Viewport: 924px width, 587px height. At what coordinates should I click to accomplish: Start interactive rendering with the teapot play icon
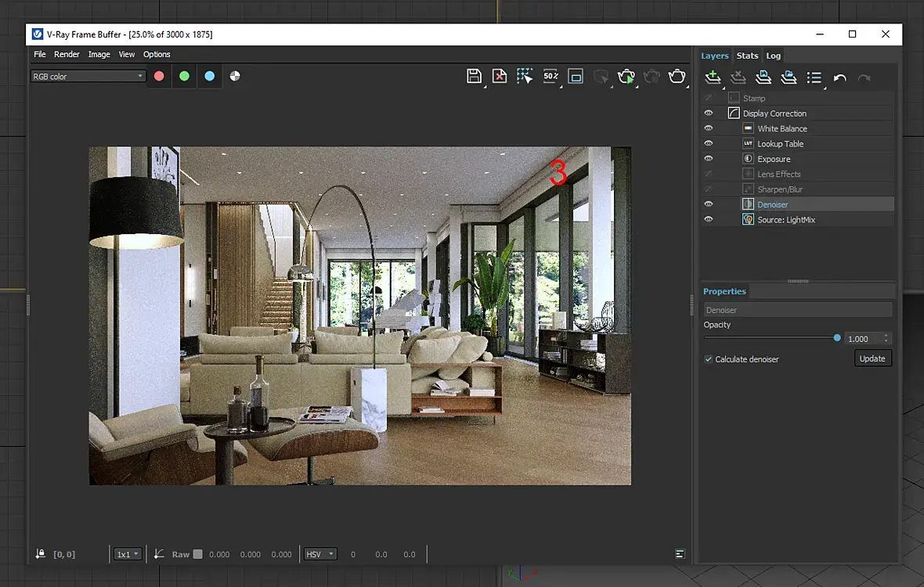(x=626, y=76)
